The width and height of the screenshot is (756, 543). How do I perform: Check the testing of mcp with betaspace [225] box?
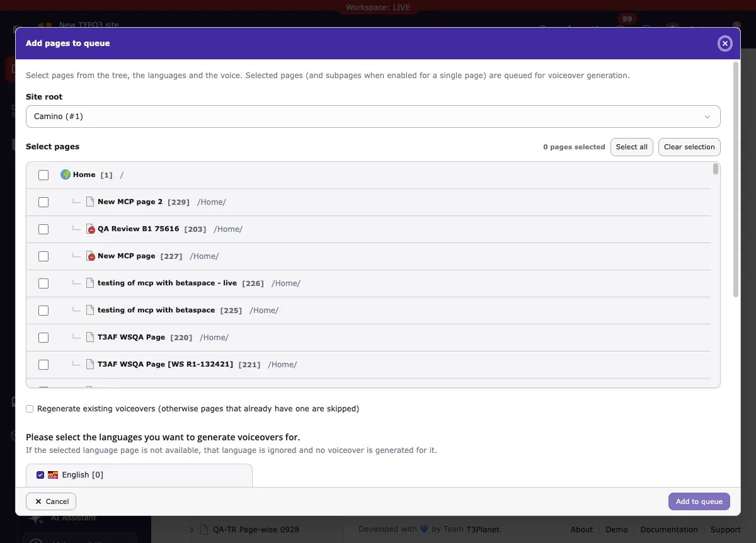click(43, 311)
